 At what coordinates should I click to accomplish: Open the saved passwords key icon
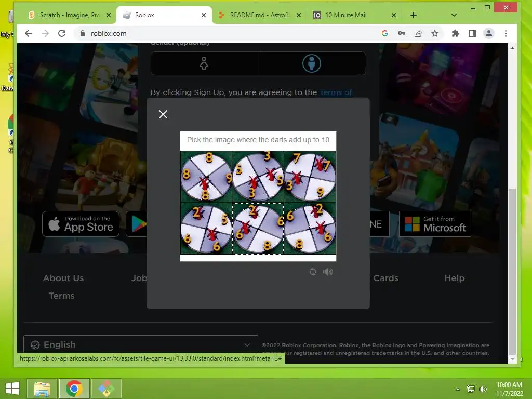click(x=402, y=33)
